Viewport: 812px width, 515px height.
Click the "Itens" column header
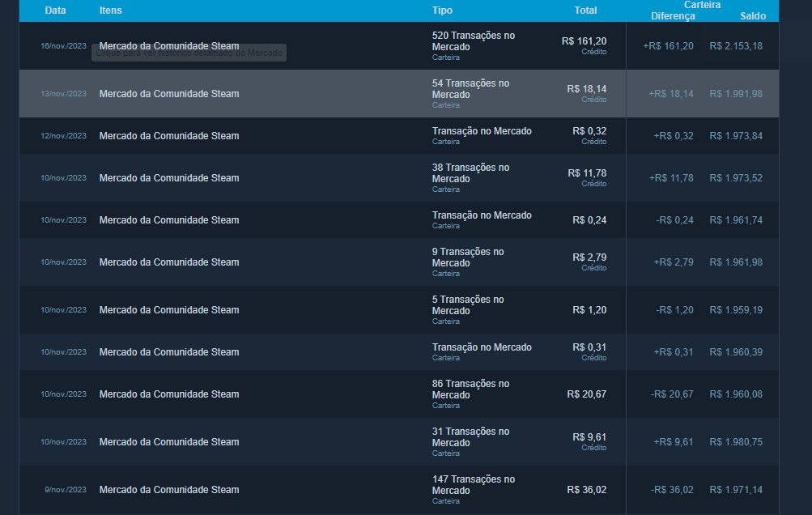click(111, 11)
